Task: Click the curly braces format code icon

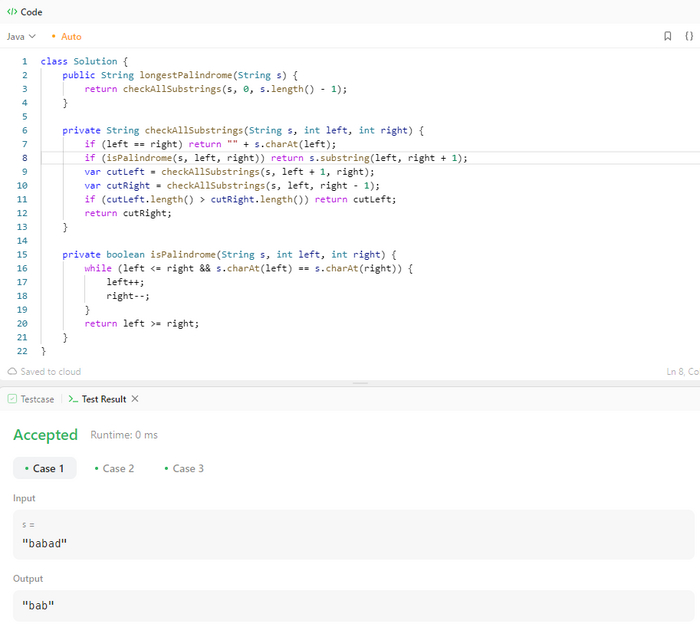Action: click(x=689, y=36)
